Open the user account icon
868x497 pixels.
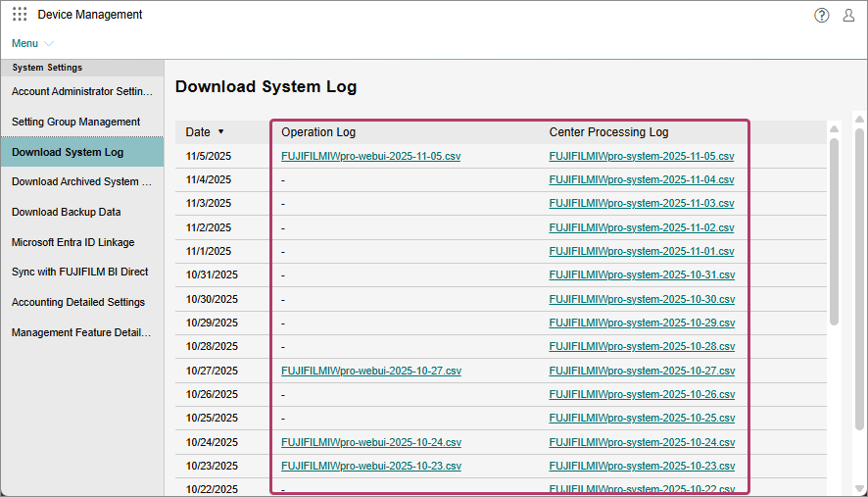848,15
